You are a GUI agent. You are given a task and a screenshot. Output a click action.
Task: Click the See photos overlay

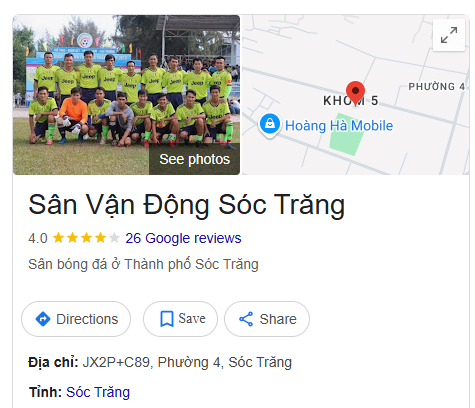coord(194,159)
